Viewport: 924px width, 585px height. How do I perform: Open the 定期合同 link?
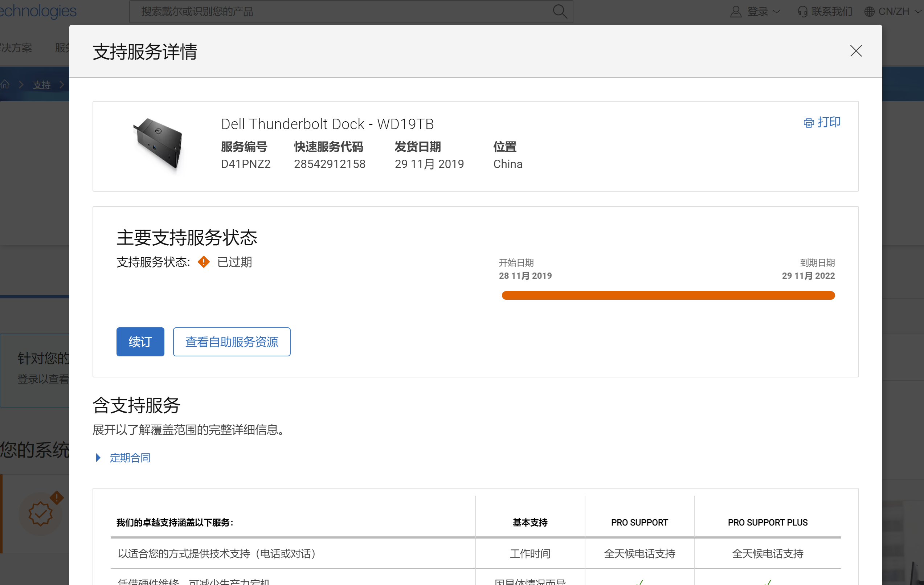(x=130, y=457)
